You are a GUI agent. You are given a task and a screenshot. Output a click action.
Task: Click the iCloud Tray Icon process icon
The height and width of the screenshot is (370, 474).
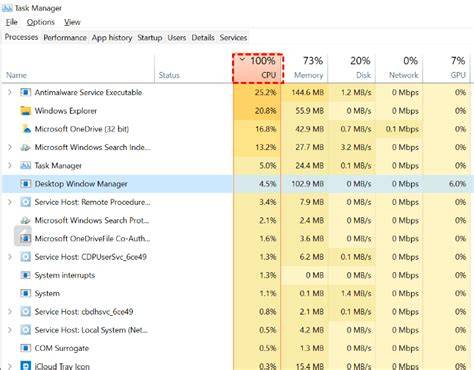pos(26,366)
